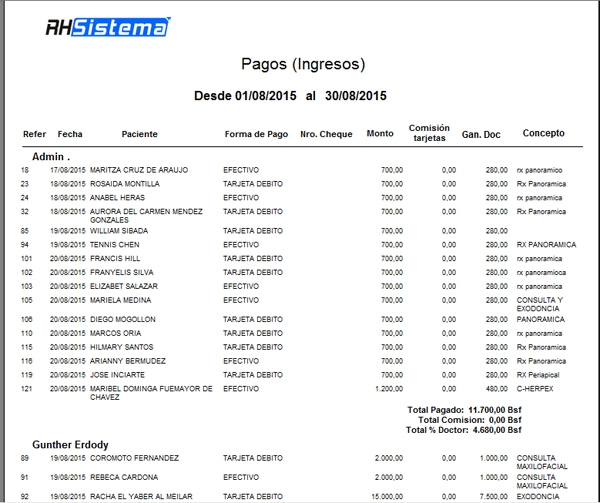Click 'CONSULTA MAXILOFACIAL' in COROMOTO FERNANDEZ row
Screen dimensions: 600x503
tap(542, 462)
